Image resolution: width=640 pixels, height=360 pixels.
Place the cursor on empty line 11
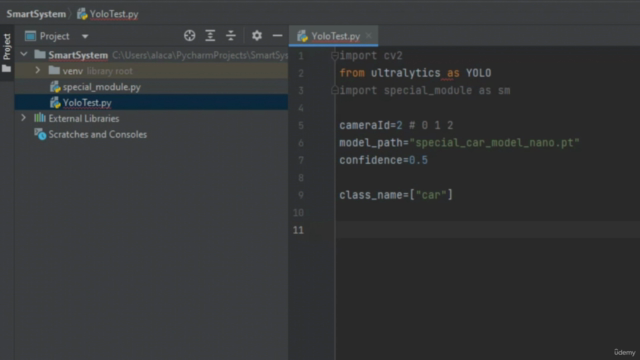tap(488, 230)
